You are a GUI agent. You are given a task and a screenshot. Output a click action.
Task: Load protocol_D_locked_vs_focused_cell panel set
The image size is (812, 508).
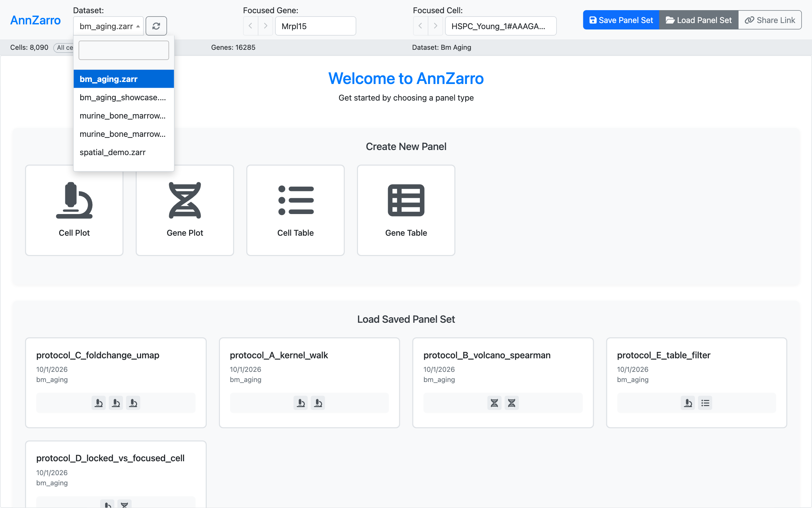pyautogui.click(x=116, y=474)
